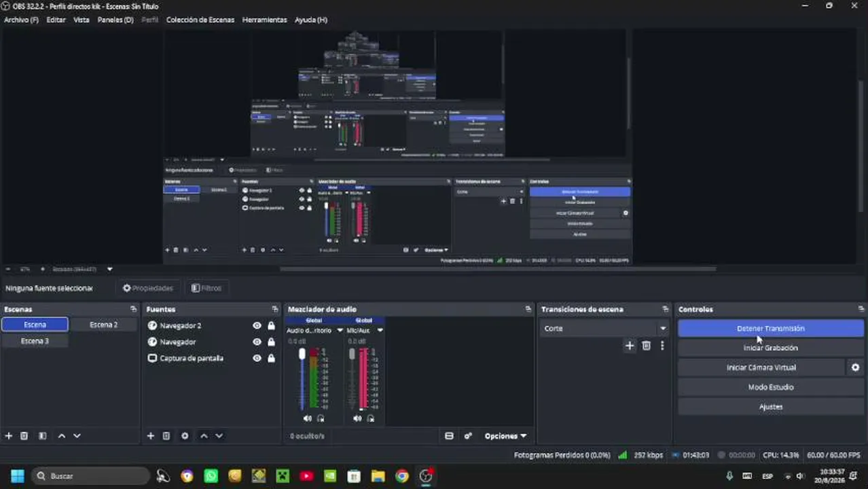
Task: Open scene filters icon in Escenas panel
Action: pos(42,436)
